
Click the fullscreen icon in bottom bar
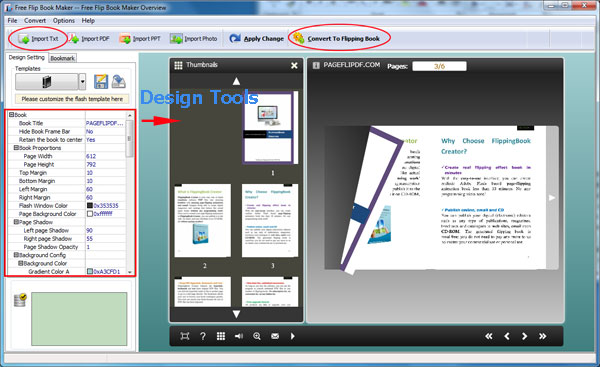185,336
